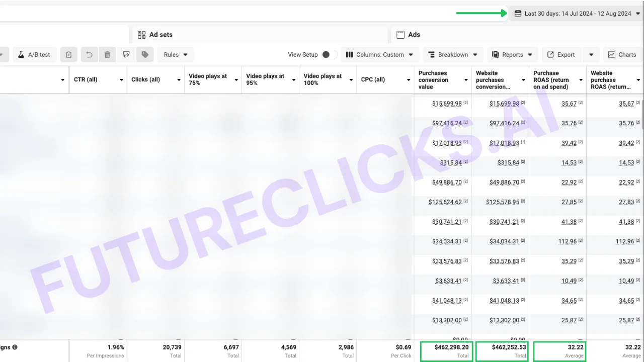Click the $125,624.62 value
This screenshot has width=644, height=362.
[x=445, y=202]
